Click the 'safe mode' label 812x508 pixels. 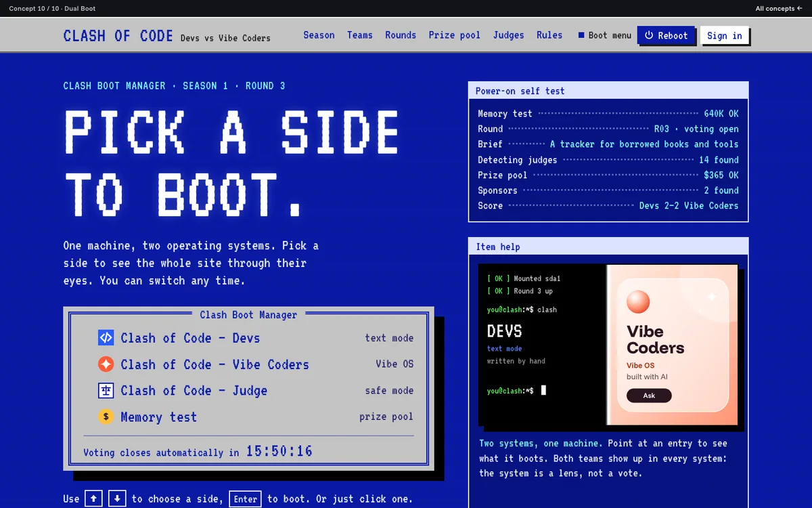389,391
